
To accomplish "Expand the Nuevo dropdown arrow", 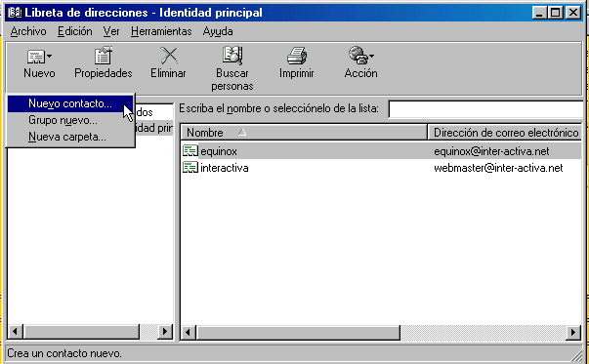I will 50,57.
